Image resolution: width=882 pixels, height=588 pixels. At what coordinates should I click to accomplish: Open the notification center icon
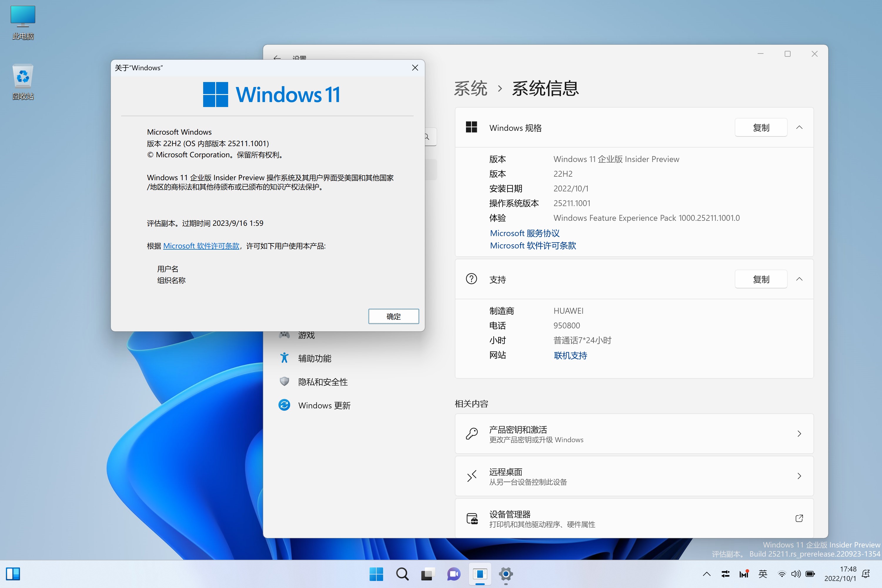pos(866,574)
